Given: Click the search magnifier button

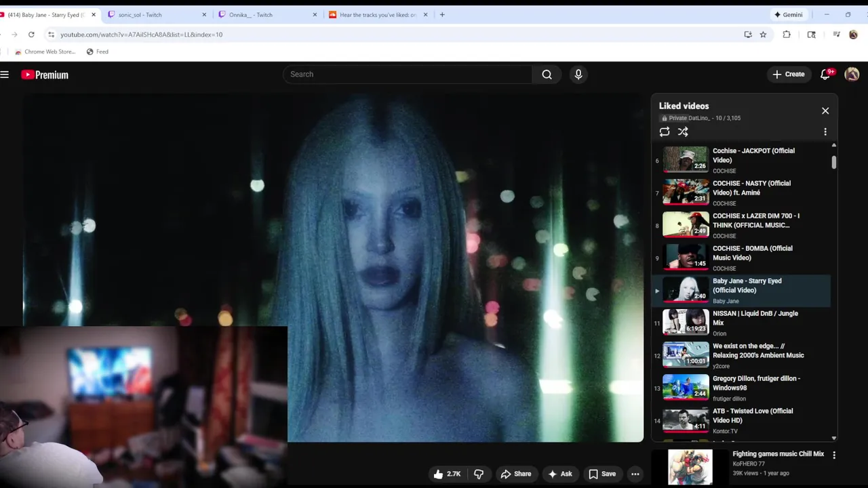Looking at the screenshot, I should pos(547,75).
